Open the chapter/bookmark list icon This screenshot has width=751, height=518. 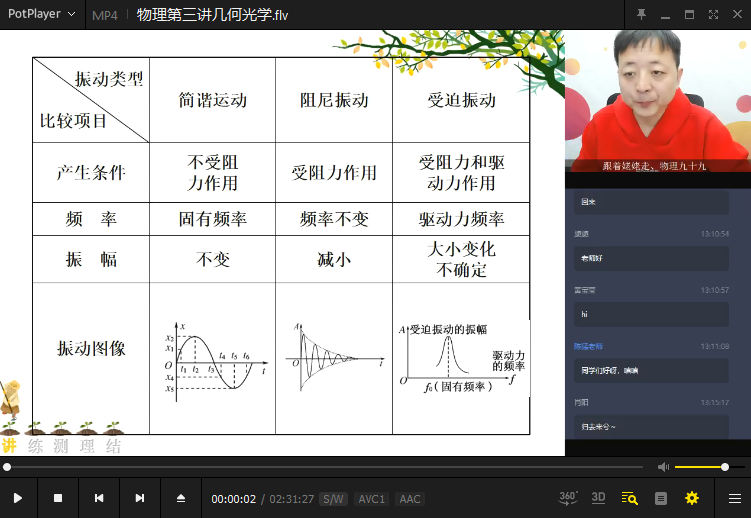[x=660, y=498]
